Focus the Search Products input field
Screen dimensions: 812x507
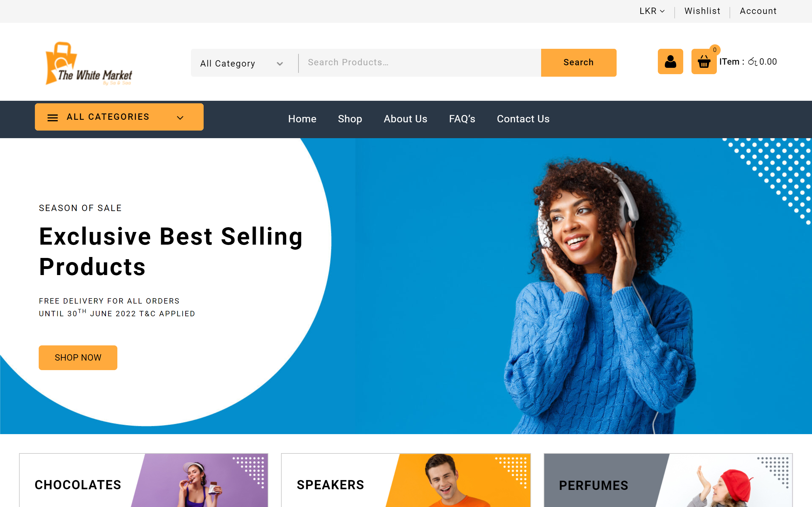tap(420, 63)
